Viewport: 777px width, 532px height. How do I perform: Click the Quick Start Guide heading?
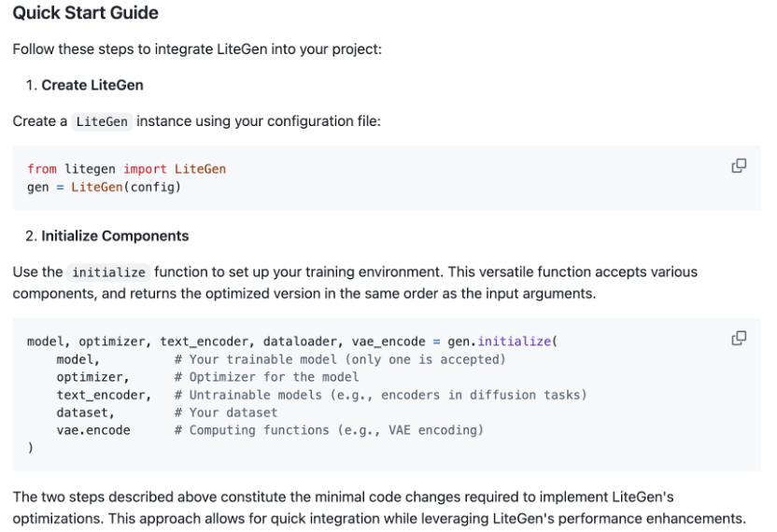coord(86,13)
